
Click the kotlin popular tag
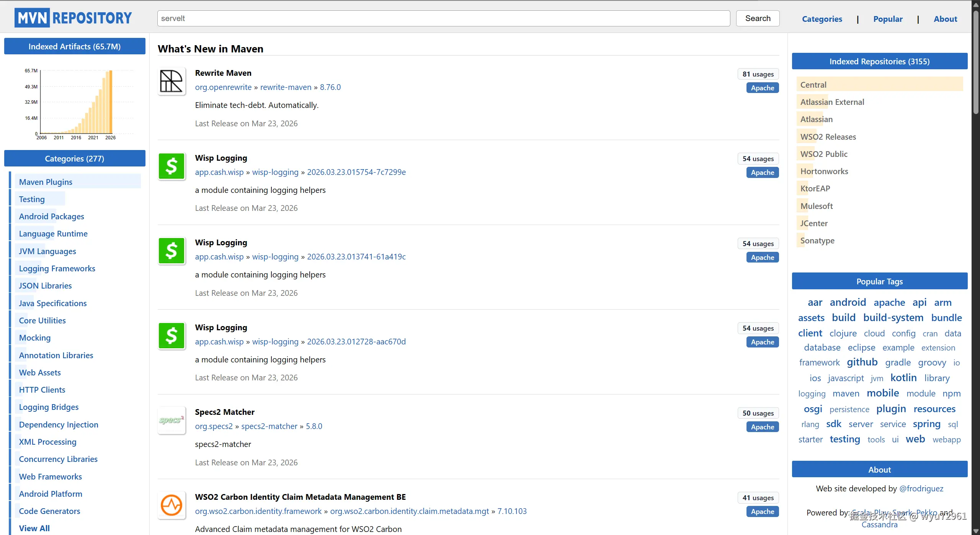[903, 378]
